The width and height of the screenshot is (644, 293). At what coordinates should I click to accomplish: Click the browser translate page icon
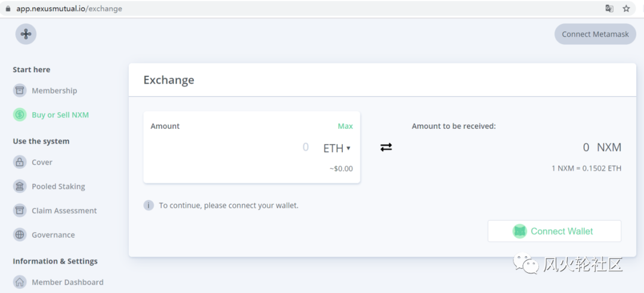[609, 8]
